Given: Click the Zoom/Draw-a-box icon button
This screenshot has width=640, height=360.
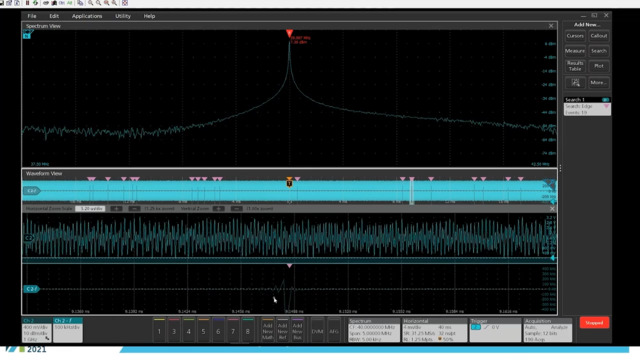Looking at the screenshot, I should pos(575,82).
